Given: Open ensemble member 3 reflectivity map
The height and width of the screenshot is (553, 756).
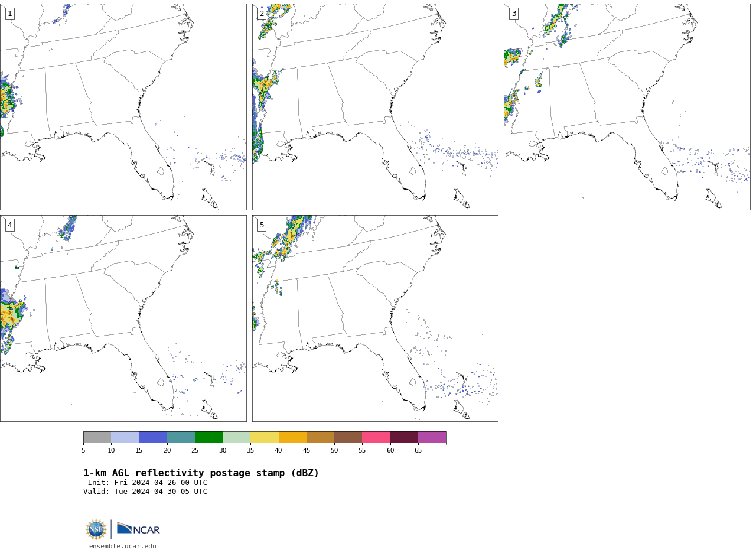Looking at the screenshot, I should click(627, 107).
